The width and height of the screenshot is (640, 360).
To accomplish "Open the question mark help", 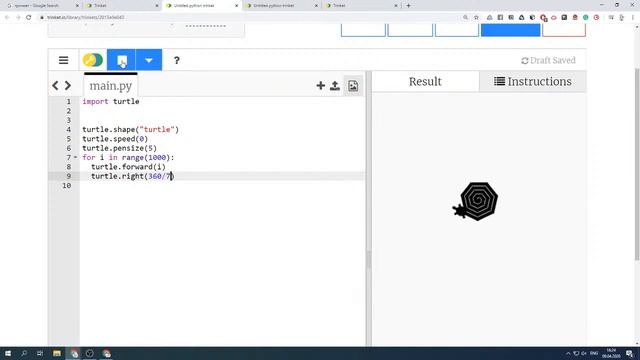I will [x=176, y=60].
